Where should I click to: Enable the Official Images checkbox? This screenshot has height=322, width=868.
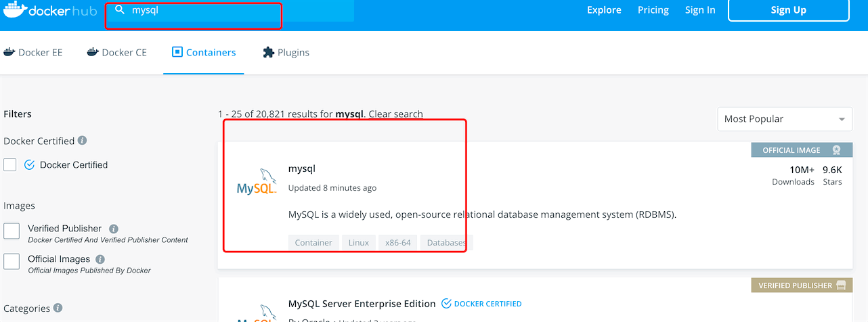point(12,262)
